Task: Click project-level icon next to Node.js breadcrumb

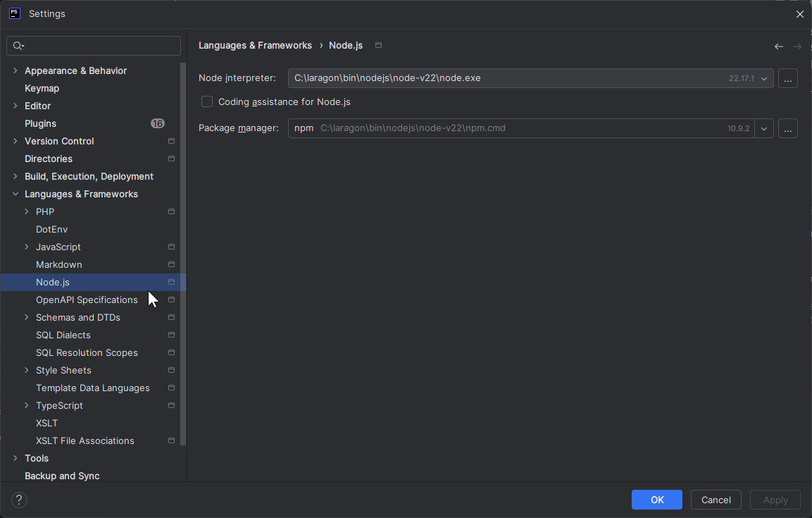Action: [379, 45]
